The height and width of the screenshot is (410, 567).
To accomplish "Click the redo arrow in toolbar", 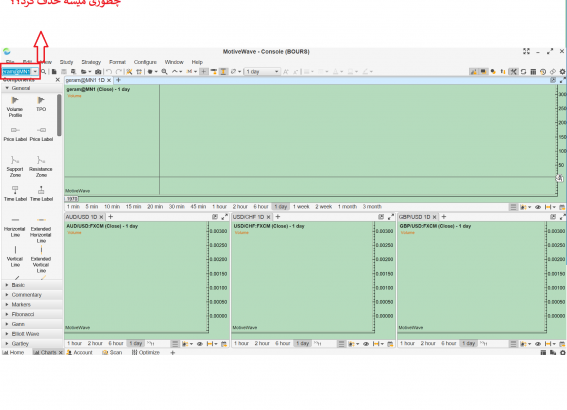I will pyautogui.click(x=118, y=72).
